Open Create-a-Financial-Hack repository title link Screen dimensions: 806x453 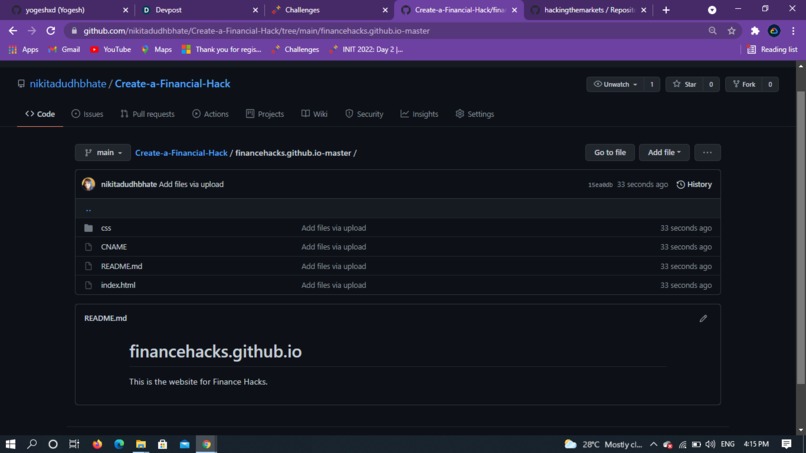pos(172,84)
